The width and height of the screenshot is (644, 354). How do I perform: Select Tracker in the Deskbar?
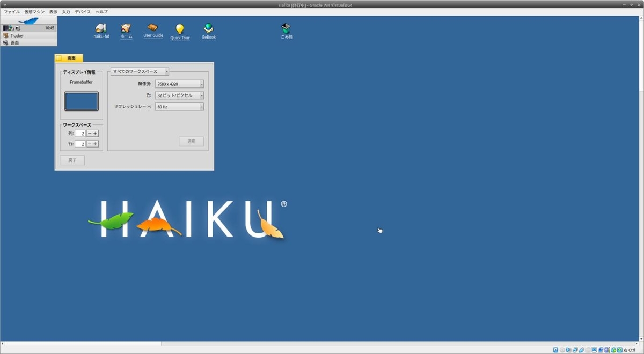tap(28, 35)
